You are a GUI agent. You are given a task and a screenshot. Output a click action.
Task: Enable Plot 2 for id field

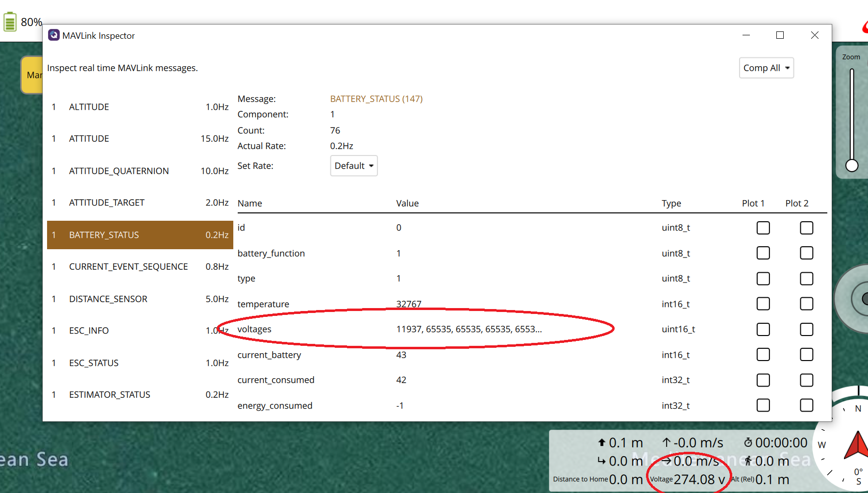coord(806,228)
